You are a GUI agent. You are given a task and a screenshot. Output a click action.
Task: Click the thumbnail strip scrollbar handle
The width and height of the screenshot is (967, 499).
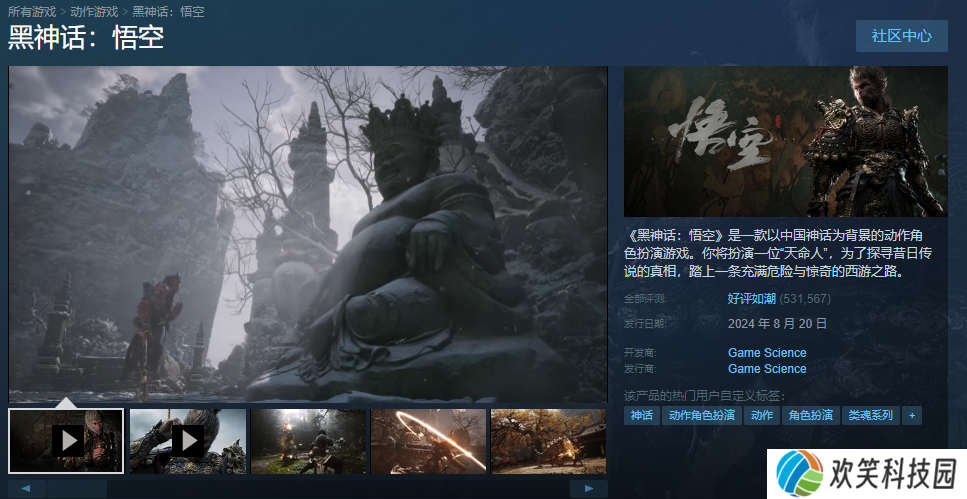pyautogui.click(x=76, y=489)
